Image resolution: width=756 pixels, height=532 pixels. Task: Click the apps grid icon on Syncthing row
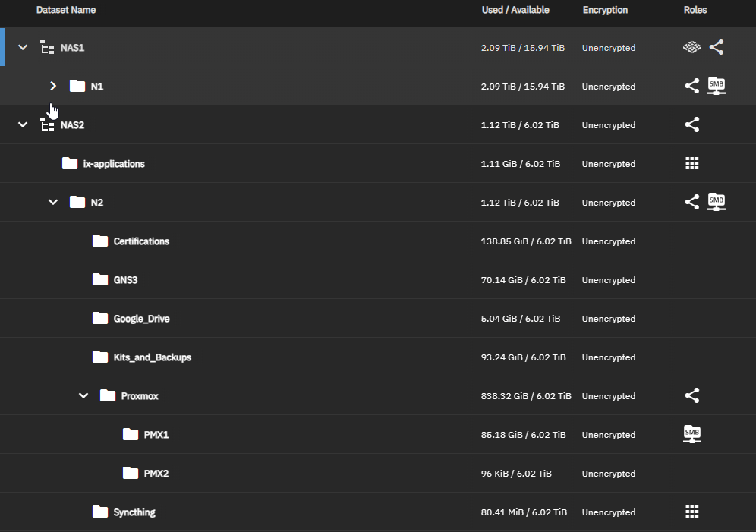tap(692, 512)
